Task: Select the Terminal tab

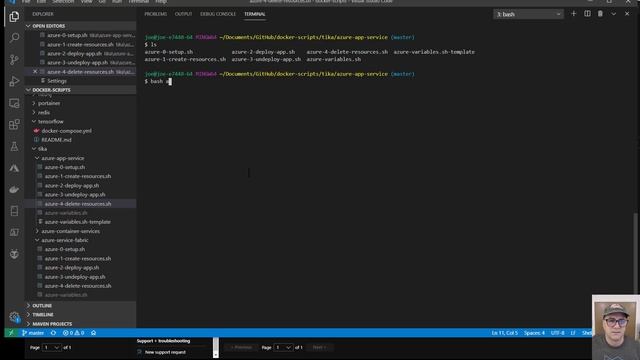Action: click(255, 14)
